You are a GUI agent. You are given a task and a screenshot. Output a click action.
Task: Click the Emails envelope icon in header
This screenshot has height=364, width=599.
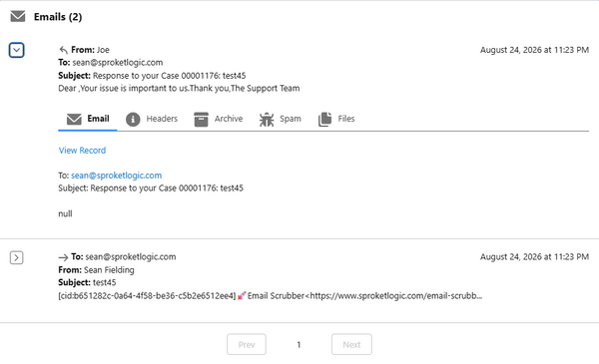tap(18, 16)
